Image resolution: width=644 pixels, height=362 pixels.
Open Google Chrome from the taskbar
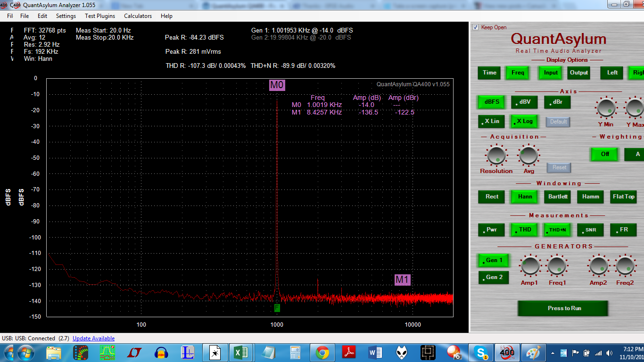pos(322,353)
